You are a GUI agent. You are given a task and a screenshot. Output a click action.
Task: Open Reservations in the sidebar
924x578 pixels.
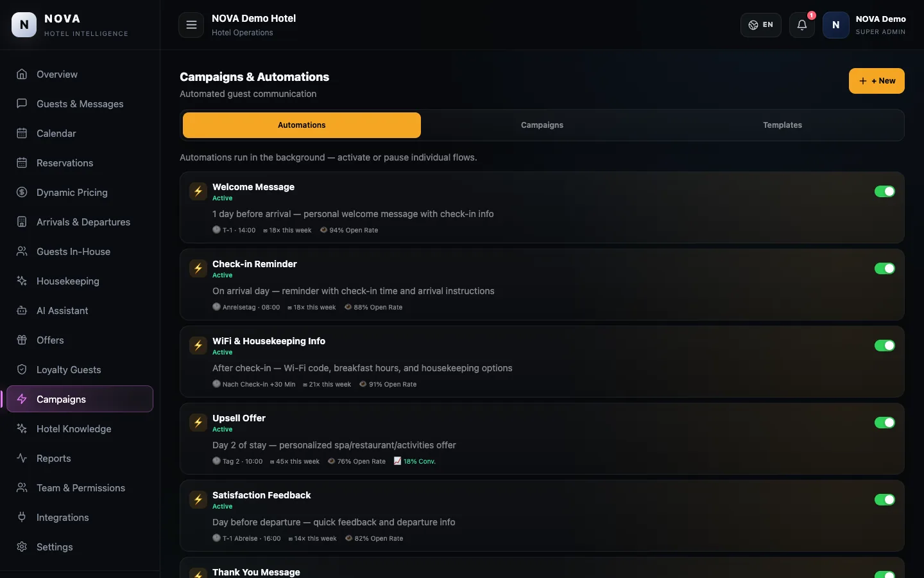pos(80,162)
